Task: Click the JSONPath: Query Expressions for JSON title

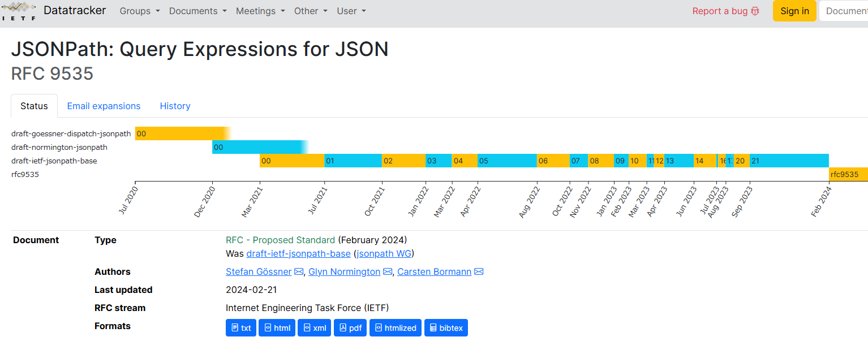Action: pyautogui.click(x=200, y=49)
